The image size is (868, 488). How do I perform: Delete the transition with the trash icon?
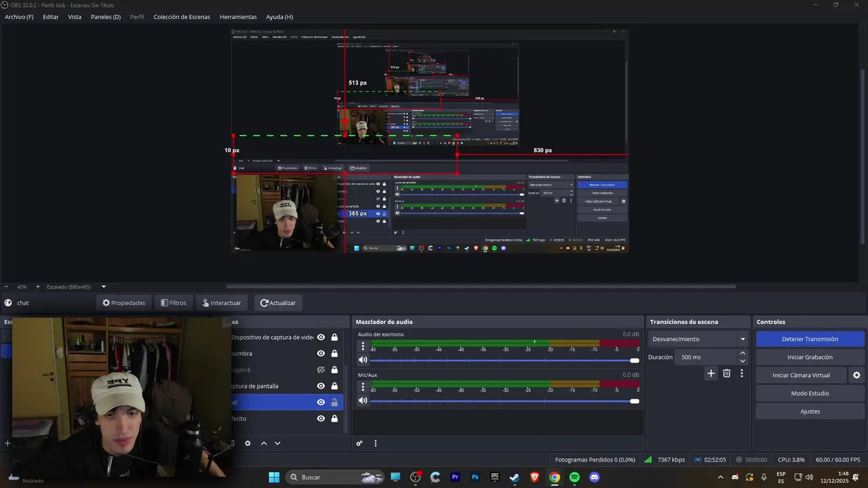point(726,373)
